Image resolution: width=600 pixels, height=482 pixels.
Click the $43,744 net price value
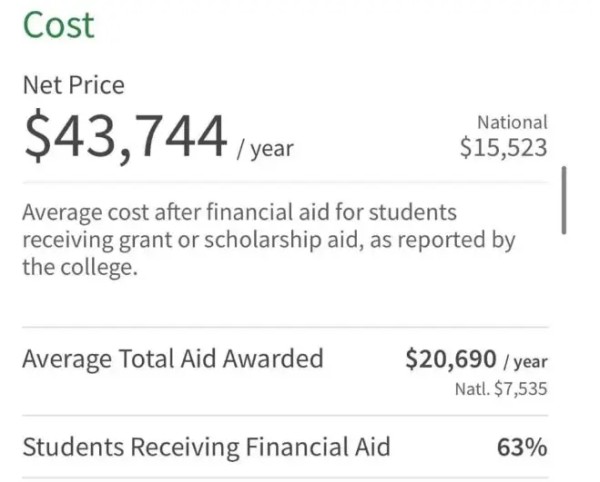tap(125, 137)
